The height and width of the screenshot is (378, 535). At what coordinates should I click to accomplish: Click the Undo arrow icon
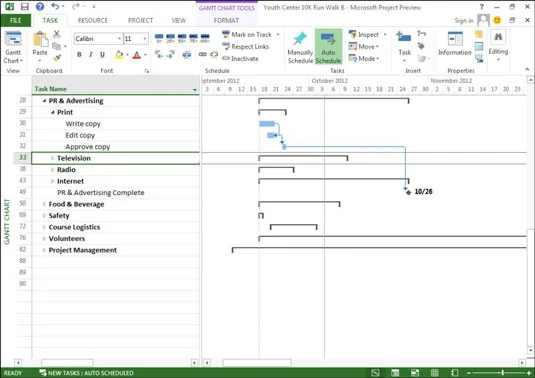(55, 6)
